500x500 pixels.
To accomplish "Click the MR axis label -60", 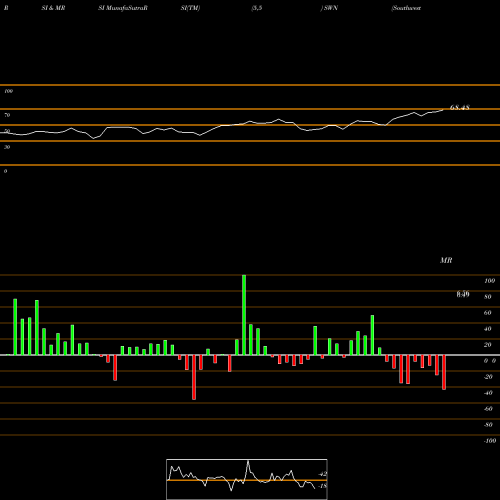I will (x=488, y=409).
